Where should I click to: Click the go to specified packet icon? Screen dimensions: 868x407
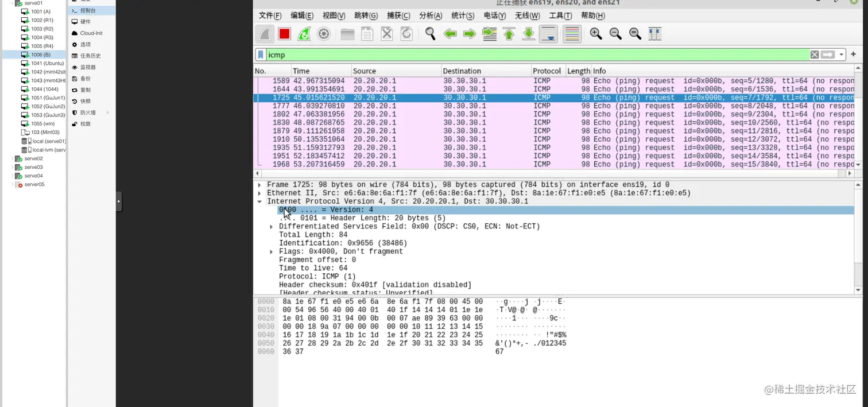pyautogui.click(x=489, y=34)
